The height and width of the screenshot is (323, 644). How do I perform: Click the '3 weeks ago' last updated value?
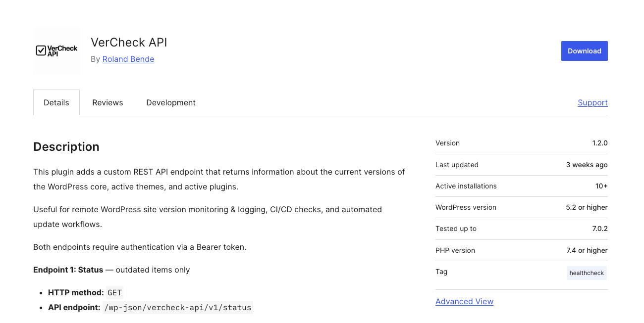click(587, 165)
